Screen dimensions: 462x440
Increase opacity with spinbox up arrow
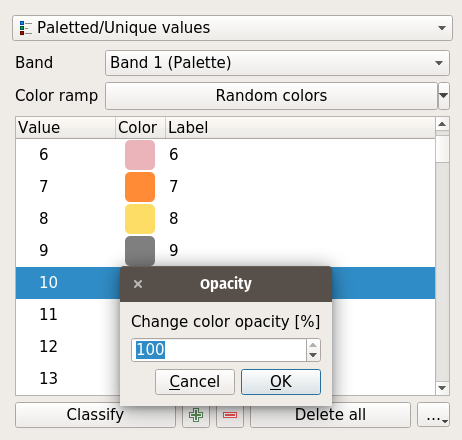[x=313, y=345]
